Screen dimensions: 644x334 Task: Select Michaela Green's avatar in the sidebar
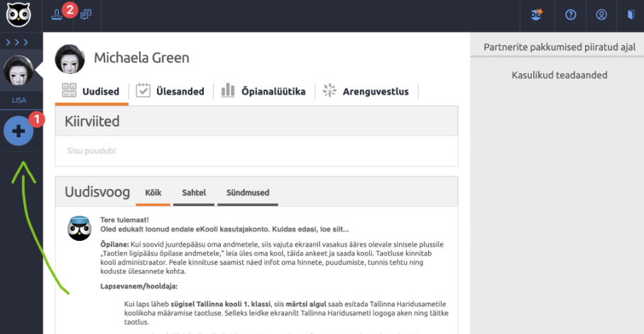[18, 71]
